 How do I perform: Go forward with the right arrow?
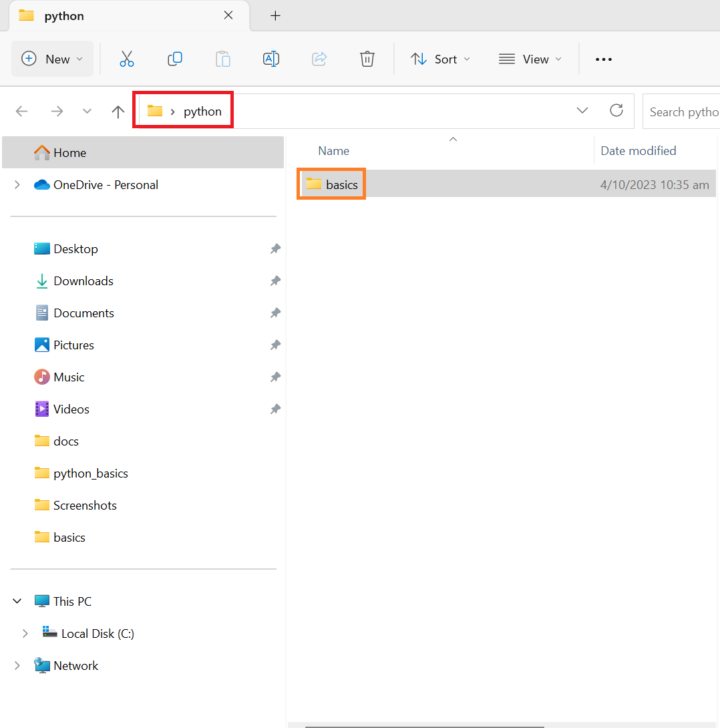tap(57, 112)
